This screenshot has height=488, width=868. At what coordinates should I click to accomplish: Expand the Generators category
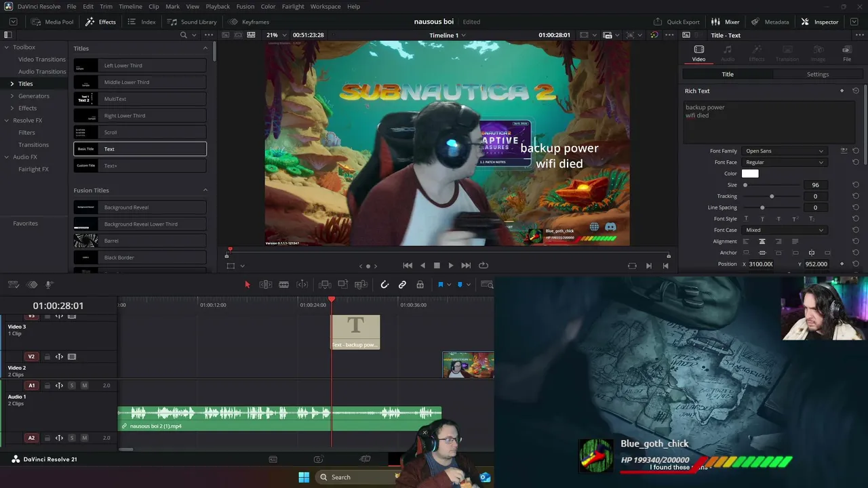12,96
